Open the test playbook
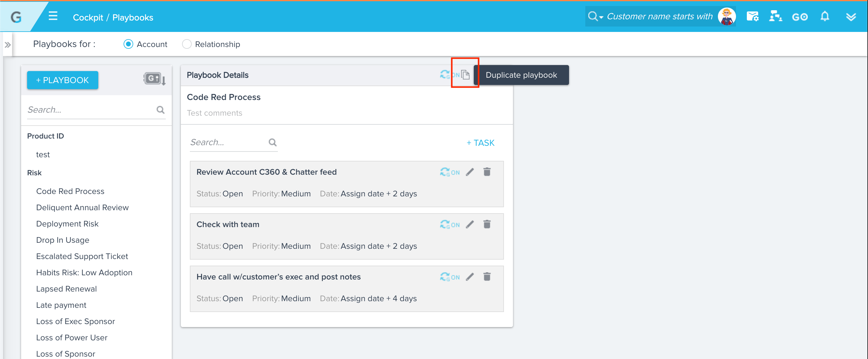Image resolution: width=868 pixels, height=359 pixels. [x=43, y=154]
